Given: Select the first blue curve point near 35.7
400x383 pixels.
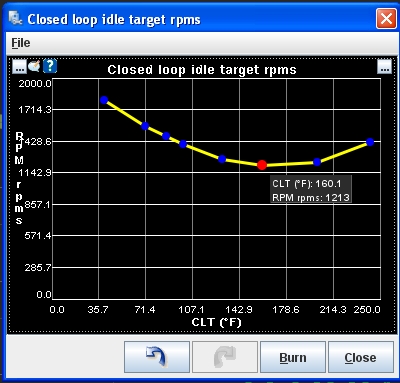Looking at the screenshot, I should [x=104, y=100].
